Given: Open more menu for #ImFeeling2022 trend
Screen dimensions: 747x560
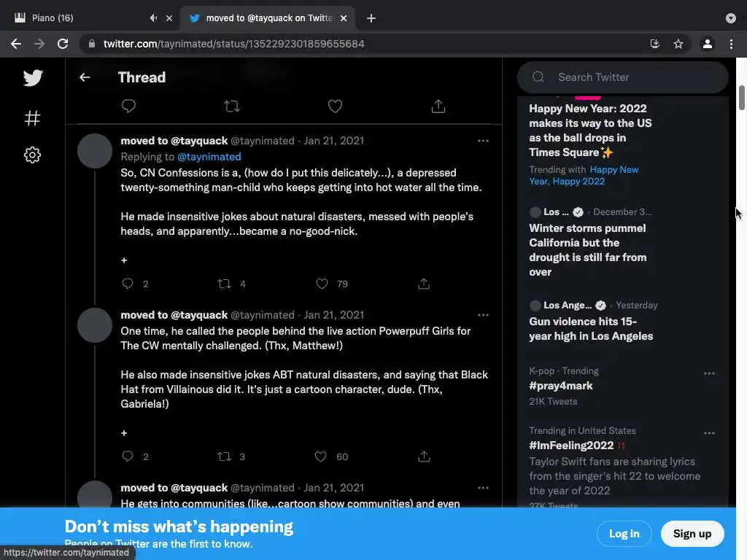Looking at the screenshot, I should (709, 433).
